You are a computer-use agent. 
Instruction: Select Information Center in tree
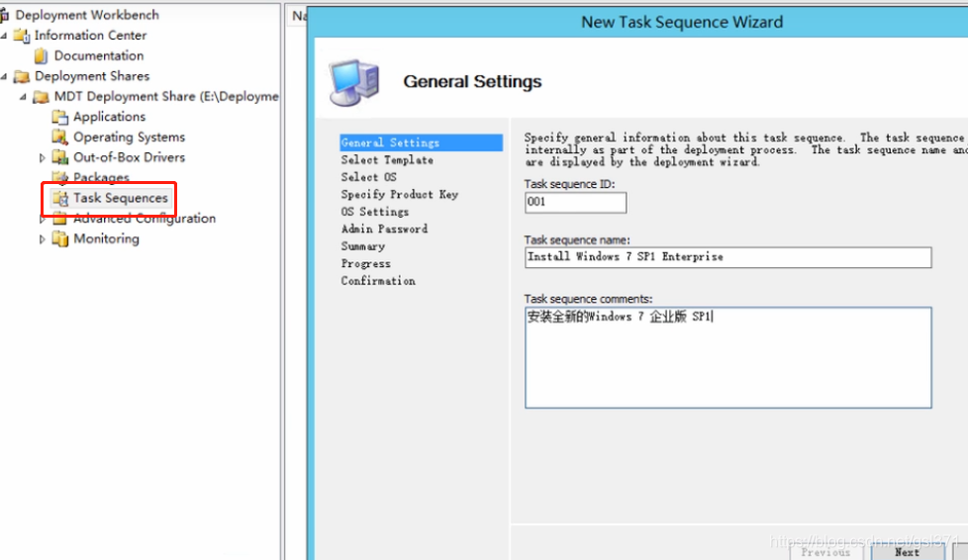91,36
